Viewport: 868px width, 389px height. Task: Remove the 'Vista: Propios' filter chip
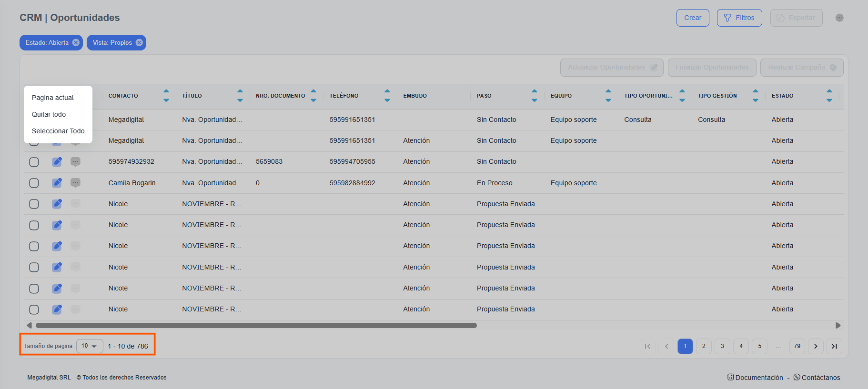(x=139, y=42)
